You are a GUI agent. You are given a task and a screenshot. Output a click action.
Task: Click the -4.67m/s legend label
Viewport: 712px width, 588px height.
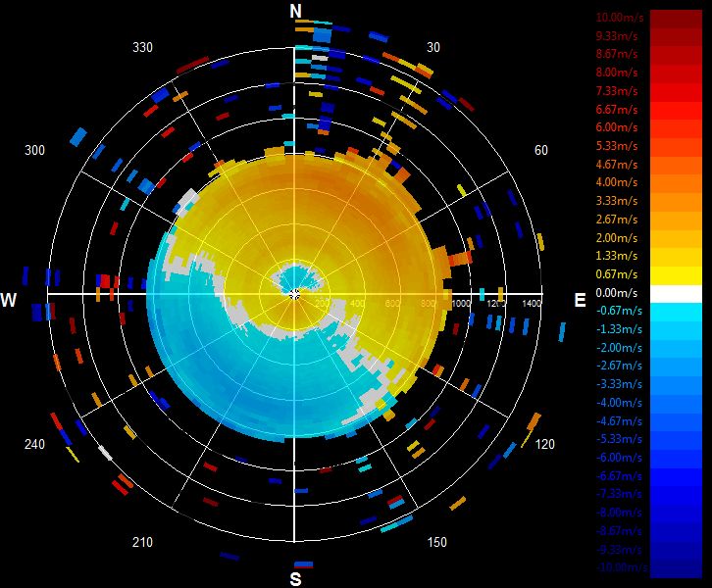click(x=619, y=421)
